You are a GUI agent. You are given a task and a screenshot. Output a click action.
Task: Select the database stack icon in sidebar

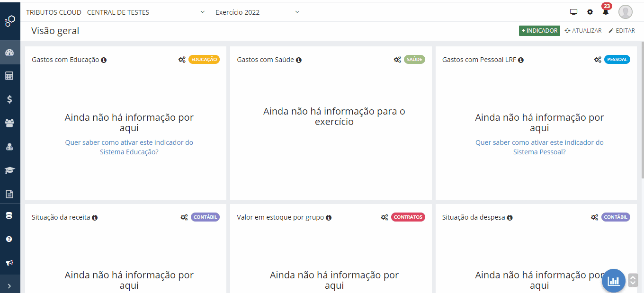[10, 215]
